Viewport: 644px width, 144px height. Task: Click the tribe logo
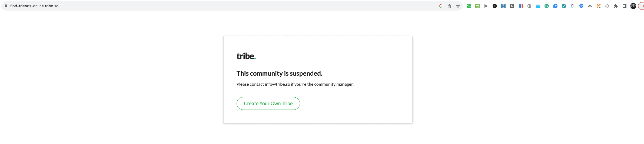[x=246, y=56]
